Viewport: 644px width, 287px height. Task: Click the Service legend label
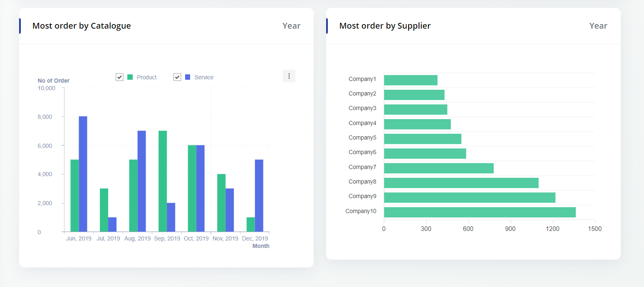point(204,77)
